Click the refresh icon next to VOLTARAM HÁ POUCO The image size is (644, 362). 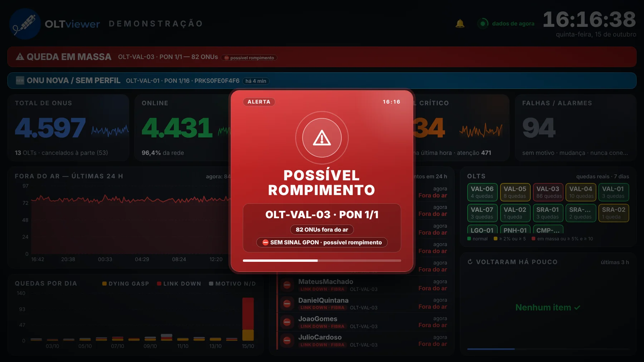tap(470, 262)
